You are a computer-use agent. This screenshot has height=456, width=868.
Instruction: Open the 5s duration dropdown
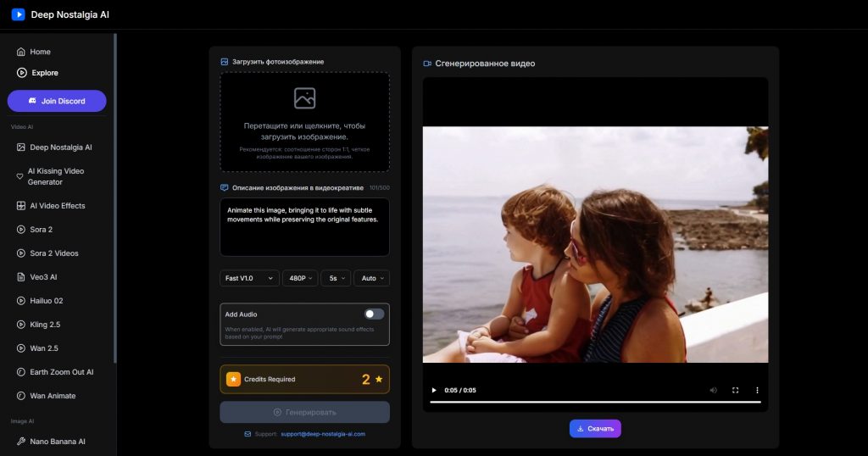coord(335,278)
